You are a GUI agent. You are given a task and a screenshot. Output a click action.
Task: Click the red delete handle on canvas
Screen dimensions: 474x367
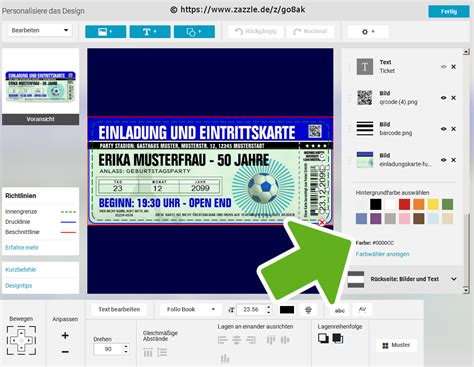click(x=322, y=222)
